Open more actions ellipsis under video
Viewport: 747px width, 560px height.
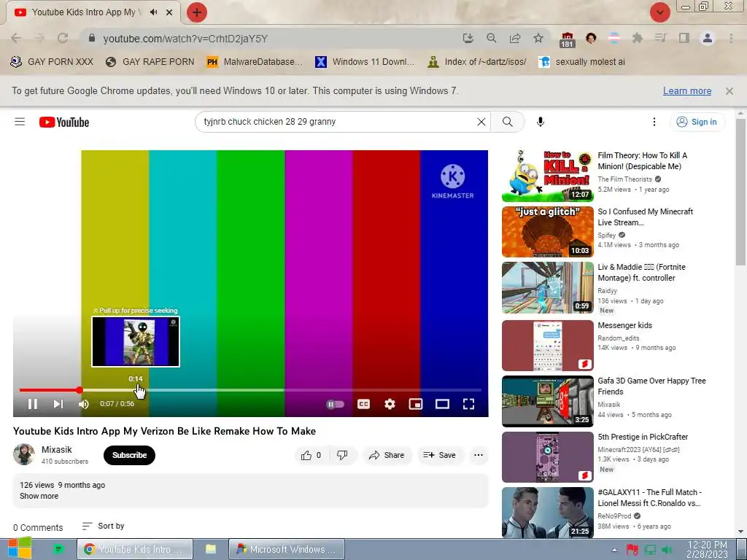click(x=479, y=455)
